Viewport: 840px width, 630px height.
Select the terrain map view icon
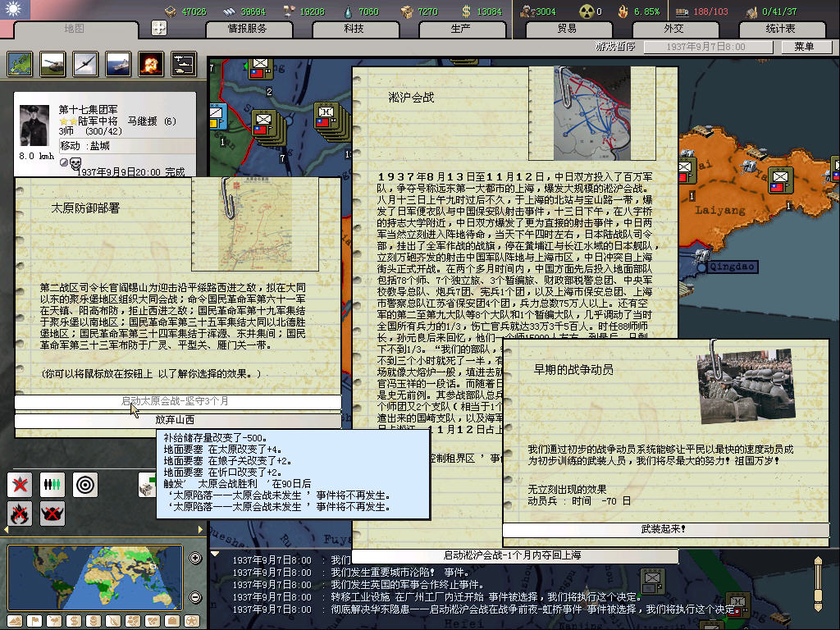tap(20, 64)
